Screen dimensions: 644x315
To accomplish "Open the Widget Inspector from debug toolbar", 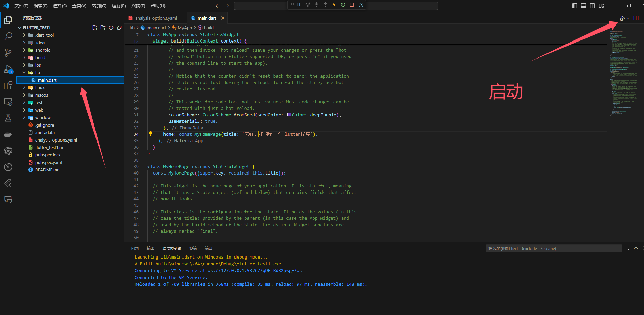I will click(x=361, y=5).
